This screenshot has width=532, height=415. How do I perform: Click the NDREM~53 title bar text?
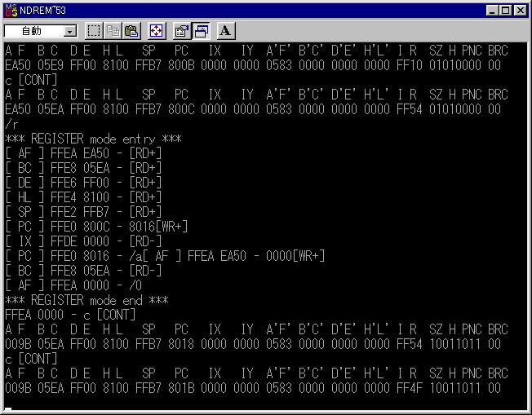(42, 11)
